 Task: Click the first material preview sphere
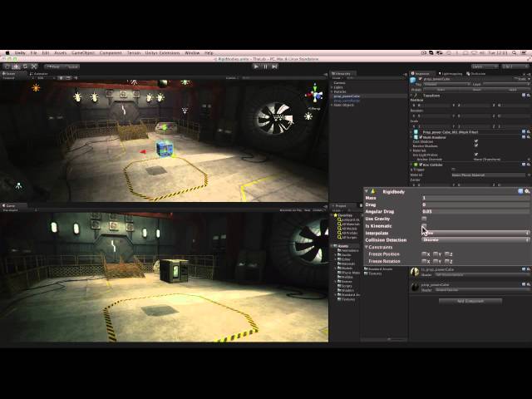click(415, 272)
